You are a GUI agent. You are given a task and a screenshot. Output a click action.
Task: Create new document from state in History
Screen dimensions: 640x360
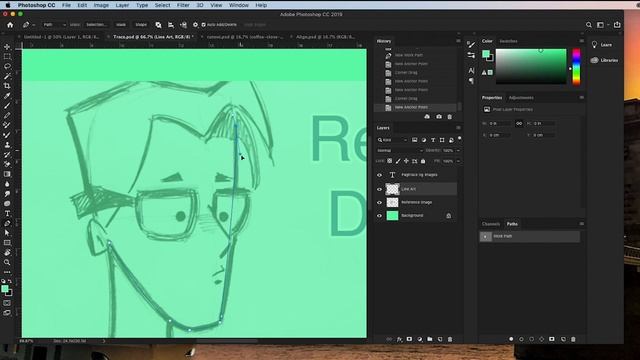point(427,117)
